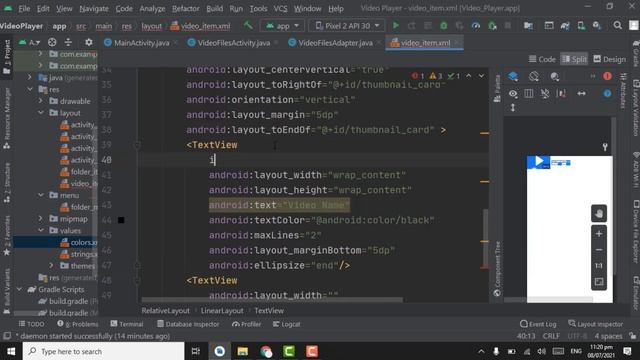
Task: Click the vertical expand arrows icon in design toolbar
Action: click(x=513, y=108)
